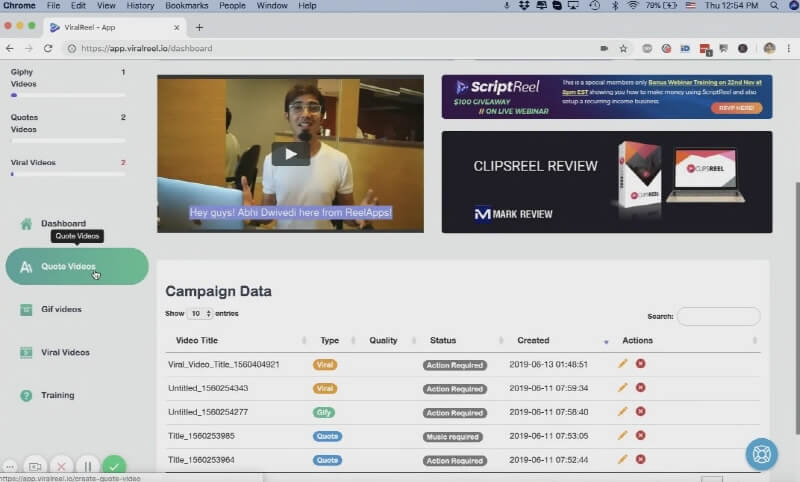Delete Untitled_1560254343 campaign
The image size is (800, 482).
(x=640, y=388)
